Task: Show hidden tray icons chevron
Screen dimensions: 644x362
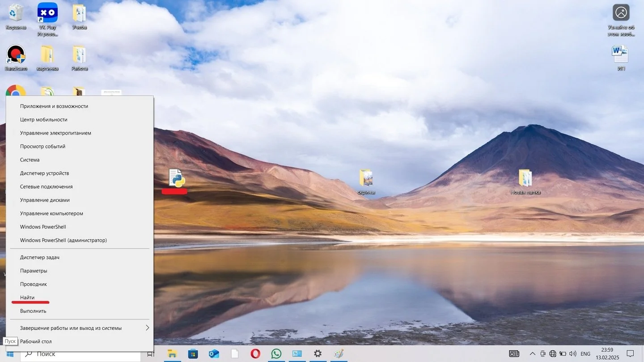Action: [x=532, y=354]
